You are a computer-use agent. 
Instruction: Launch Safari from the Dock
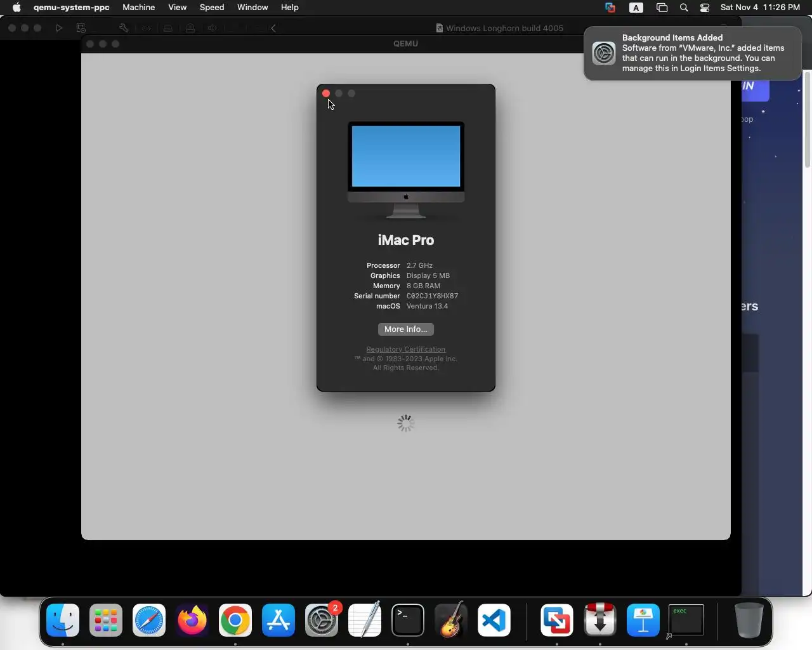click(x=149, y=620)
